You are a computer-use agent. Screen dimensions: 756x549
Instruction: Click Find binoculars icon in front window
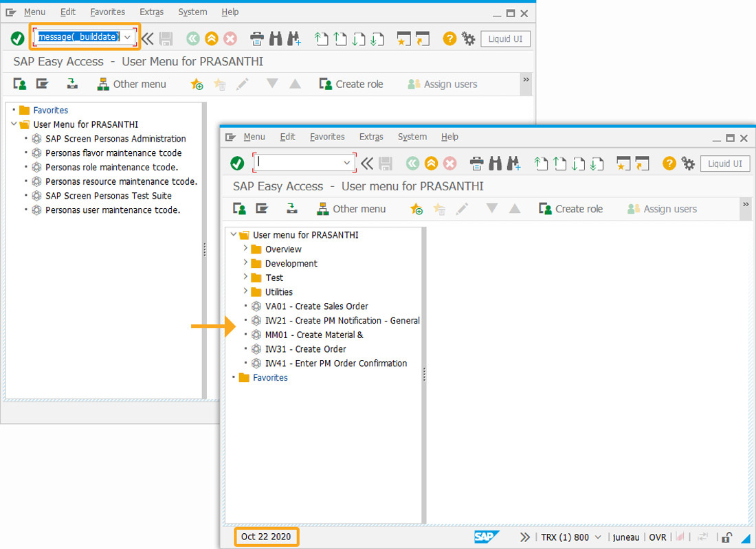[495, 164]
